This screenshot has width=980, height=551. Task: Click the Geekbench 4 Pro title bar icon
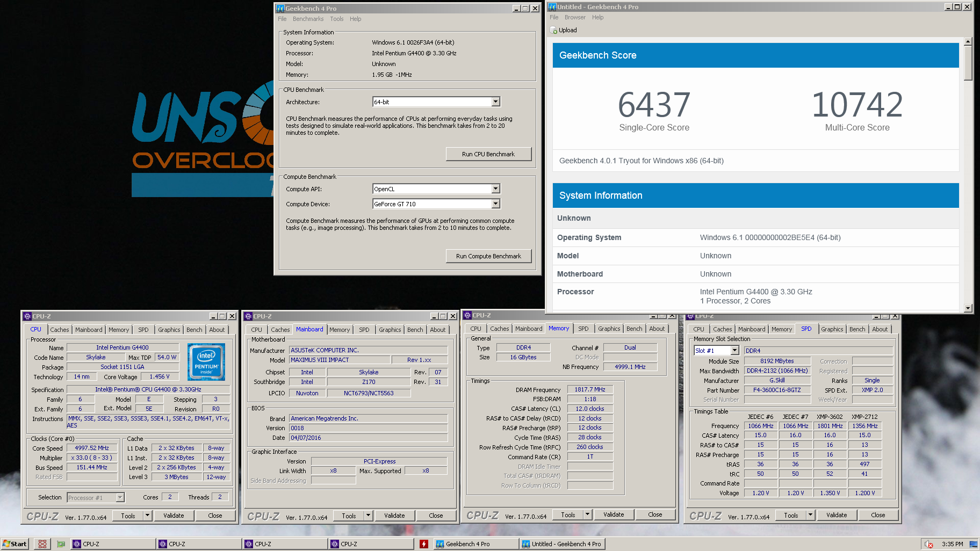pyautogui.click(x=280, y=9)
